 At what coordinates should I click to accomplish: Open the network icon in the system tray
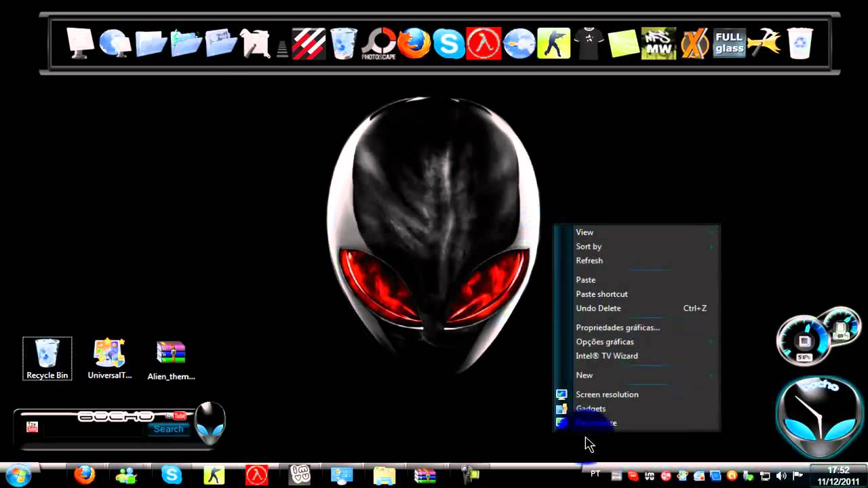(765, 476)
